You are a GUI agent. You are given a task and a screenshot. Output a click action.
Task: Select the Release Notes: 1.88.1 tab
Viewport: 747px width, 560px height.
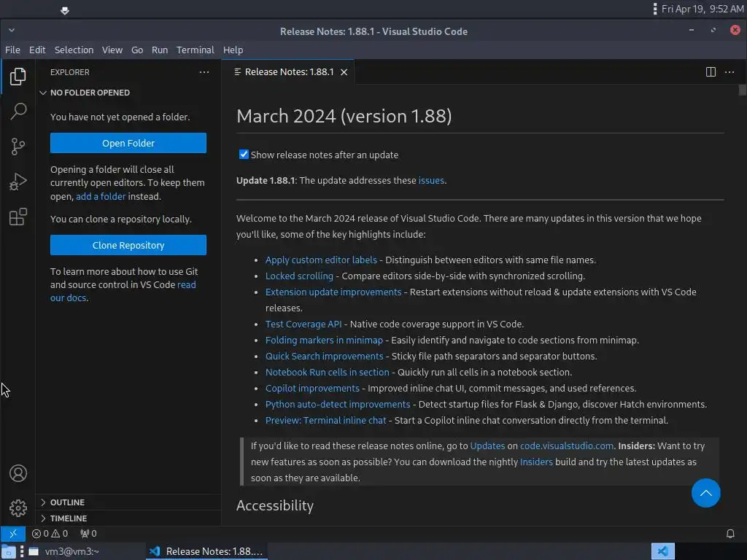[289, 72]
